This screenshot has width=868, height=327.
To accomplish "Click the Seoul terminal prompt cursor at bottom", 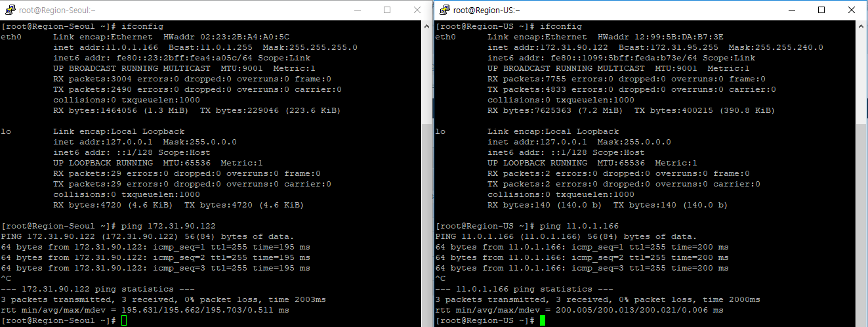I will point(125,320).
